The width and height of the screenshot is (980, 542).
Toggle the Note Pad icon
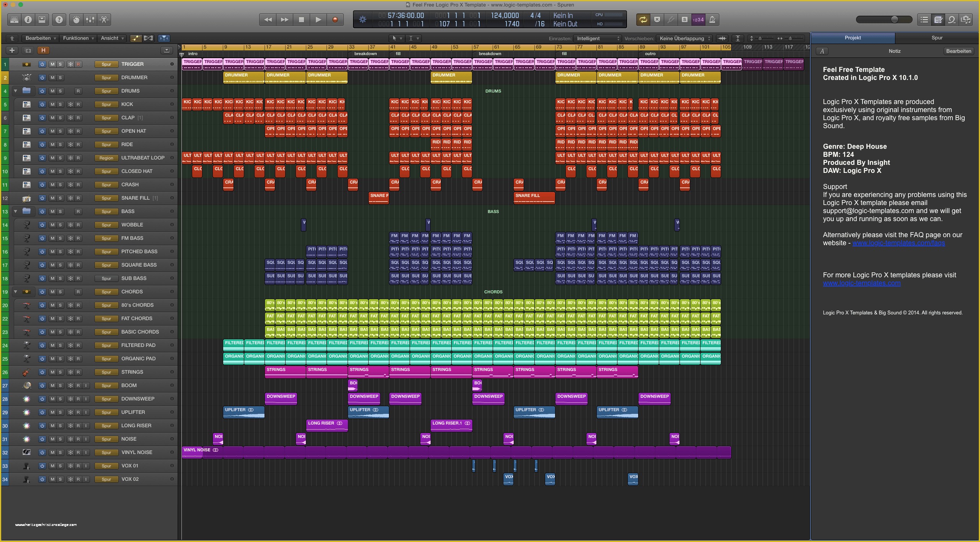tap(938, 20)
